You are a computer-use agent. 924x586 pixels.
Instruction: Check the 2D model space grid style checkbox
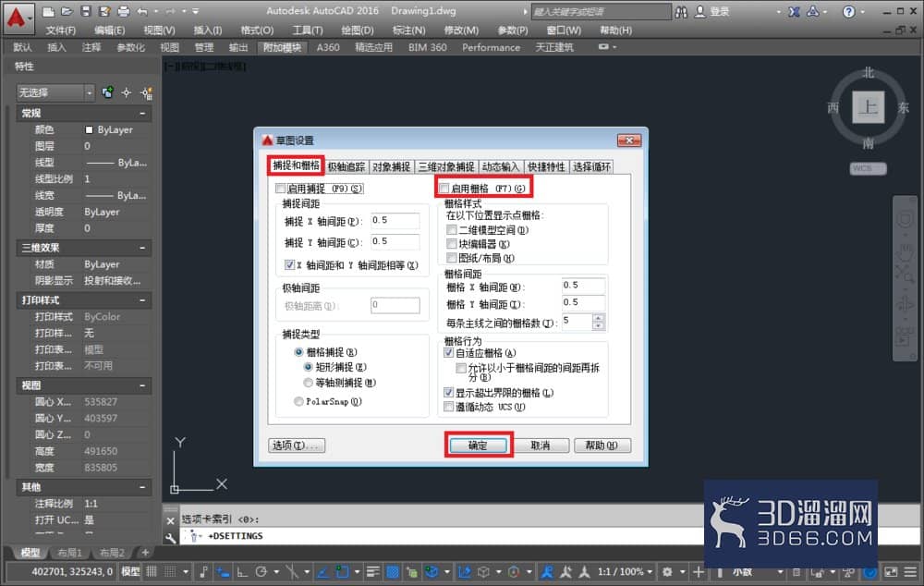tap(452, 230)
